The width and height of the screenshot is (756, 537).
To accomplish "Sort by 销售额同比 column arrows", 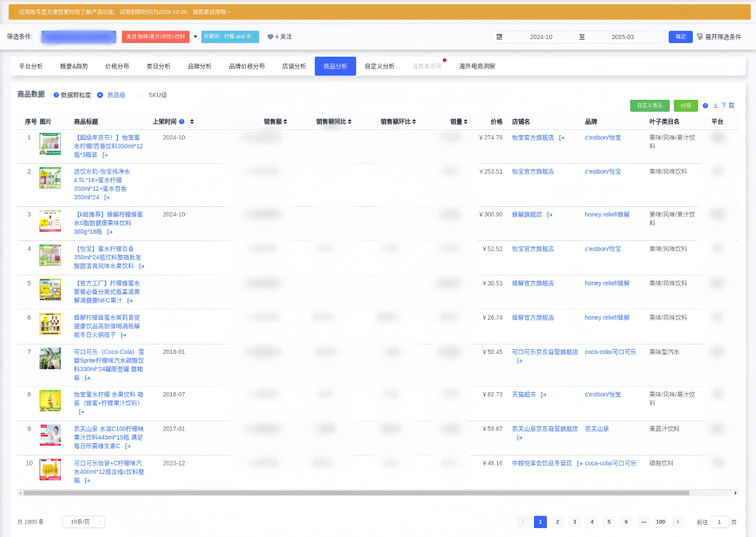I will pos(350,122).
